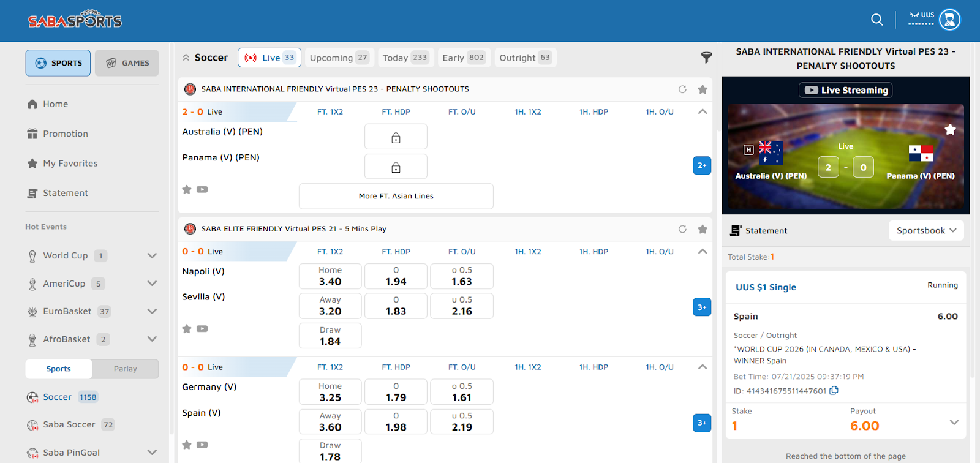This screenshot has width=980, height=463.
Task: Switch to the Early 802 tab
Action: pos(464,58)
